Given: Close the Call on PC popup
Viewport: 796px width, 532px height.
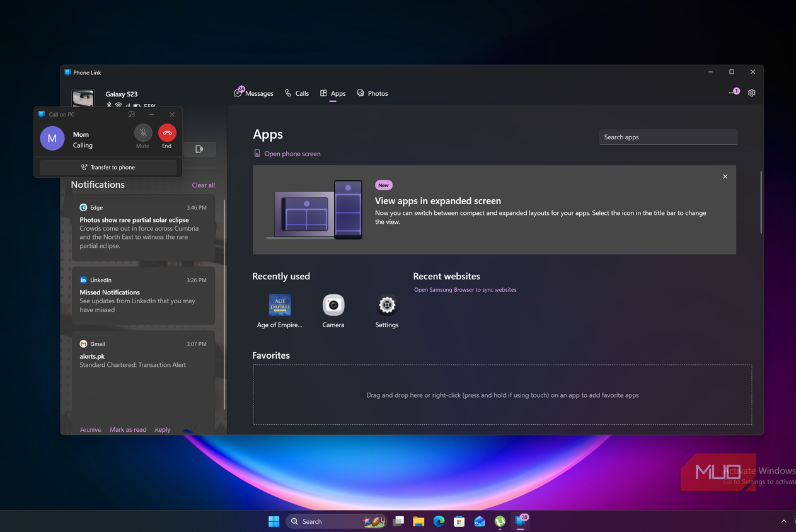Looking at the screenshot, I should tap(172, 115).
